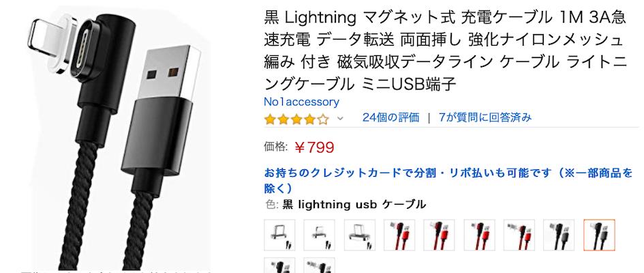
Task: Select the fourth red cable swatch
Action: click(x=519, y=235)
